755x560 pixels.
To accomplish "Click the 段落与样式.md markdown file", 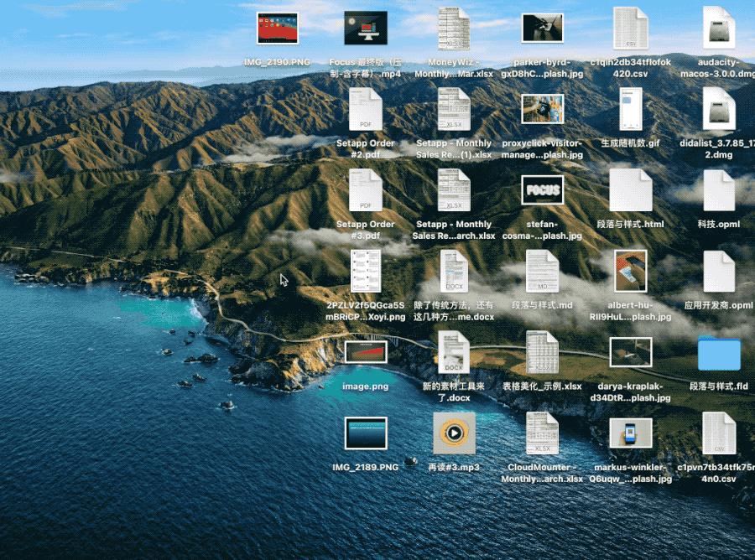I will 542,272.
